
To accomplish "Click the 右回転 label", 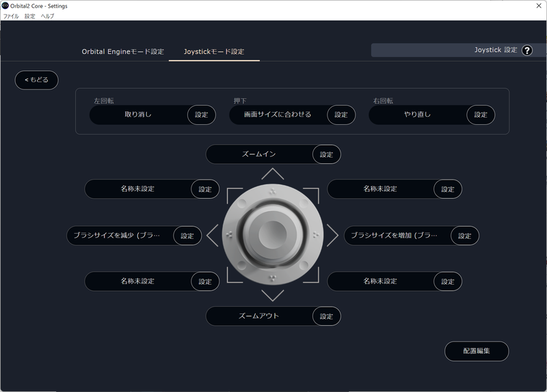I will (383, 100).
